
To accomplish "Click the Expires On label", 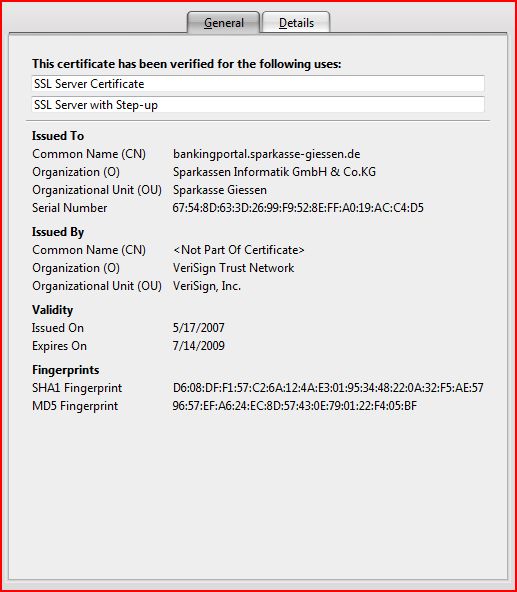I will pos(59,346).
